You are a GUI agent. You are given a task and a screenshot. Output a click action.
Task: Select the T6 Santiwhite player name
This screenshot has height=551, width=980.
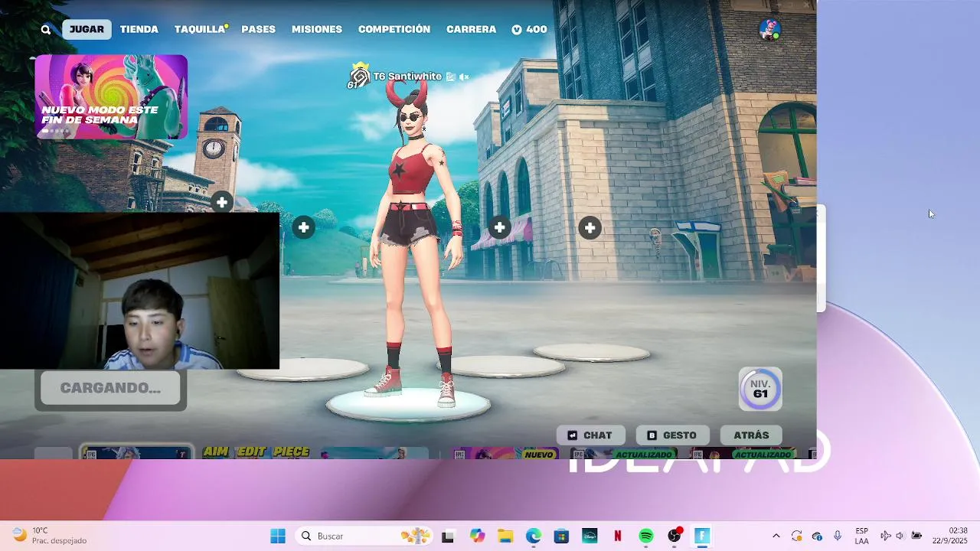tap(407, 77)
